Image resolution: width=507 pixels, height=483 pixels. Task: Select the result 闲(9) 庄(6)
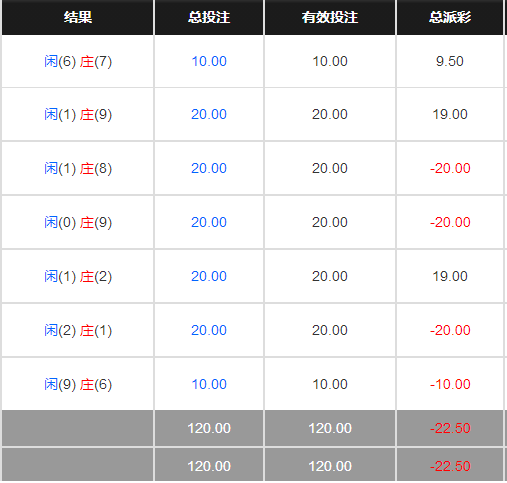(x=78, y=385)
